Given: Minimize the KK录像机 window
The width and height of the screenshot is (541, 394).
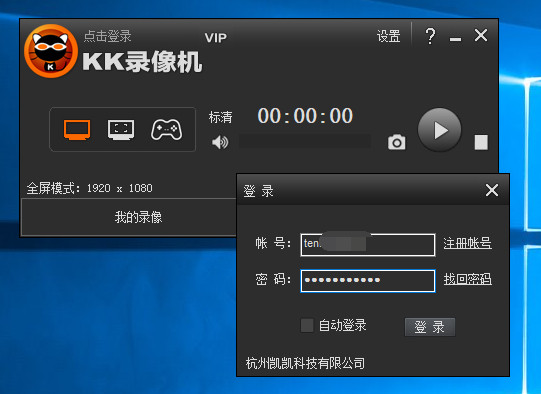Looking at the screenshot, I should coord(455,38).
